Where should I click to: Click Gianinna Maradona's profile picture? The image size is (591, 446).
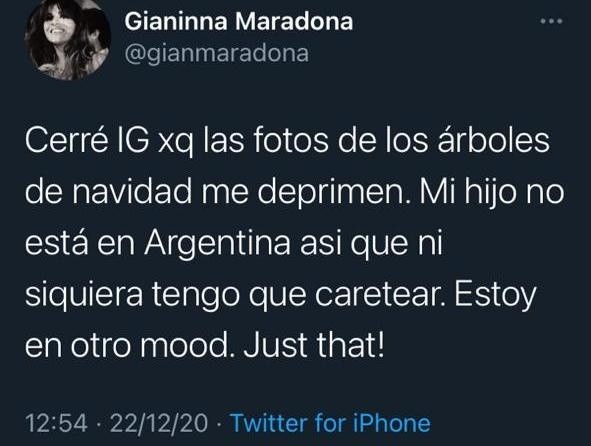click(x=68, y=37)
